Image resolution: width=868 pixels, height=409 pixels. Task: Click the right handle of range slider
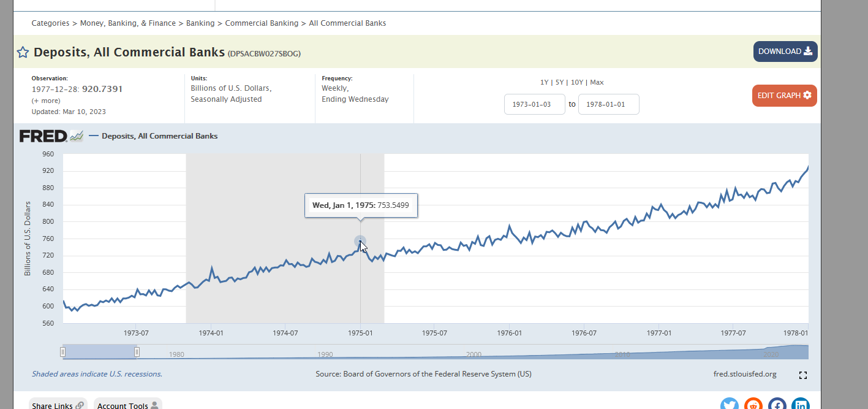point(137,352)
